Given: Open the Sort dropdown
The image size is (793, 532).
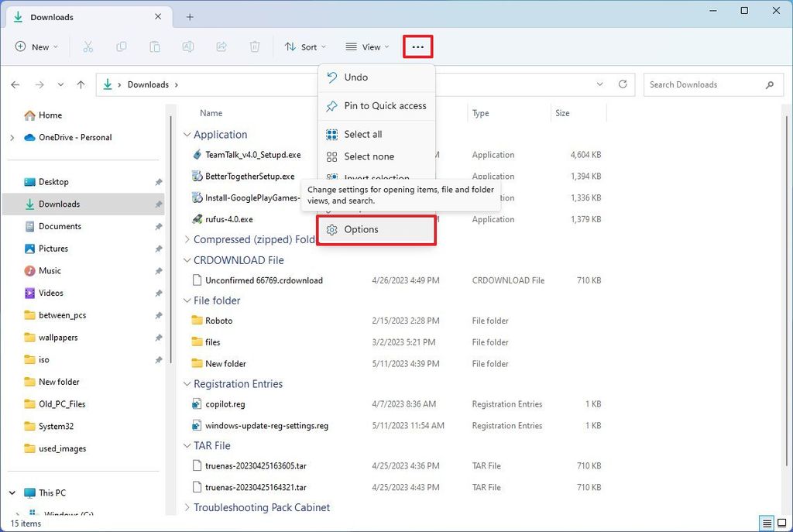Looking at the screenshot, I should [x=304, y=46].
